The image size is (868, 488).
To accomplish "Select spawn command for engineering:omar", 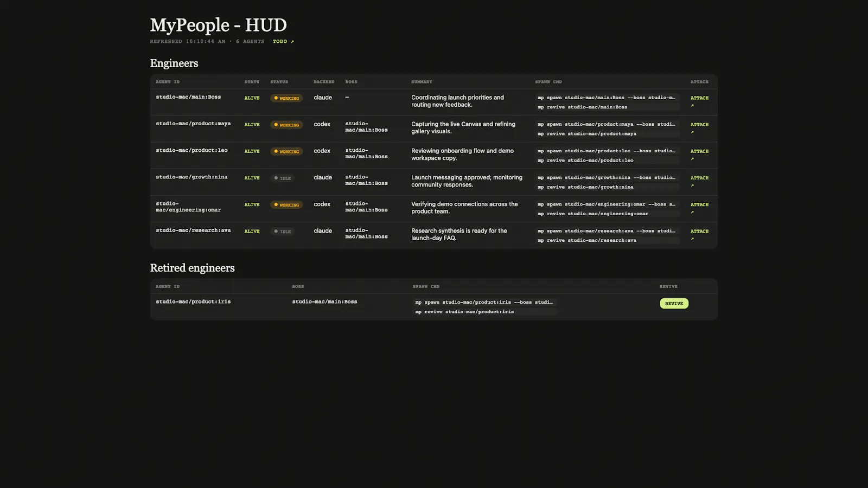I will point(607,204).
